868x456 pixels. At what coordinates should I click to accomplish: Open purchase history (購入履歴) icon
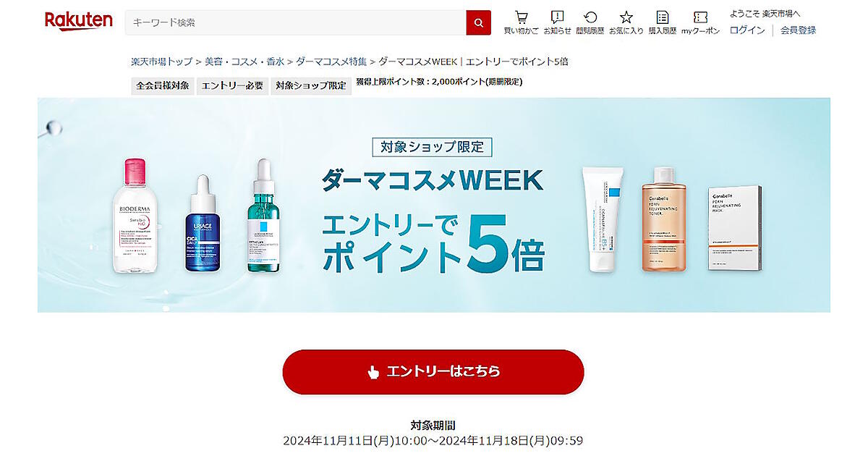pyautogui.click(x=663, y=22)
